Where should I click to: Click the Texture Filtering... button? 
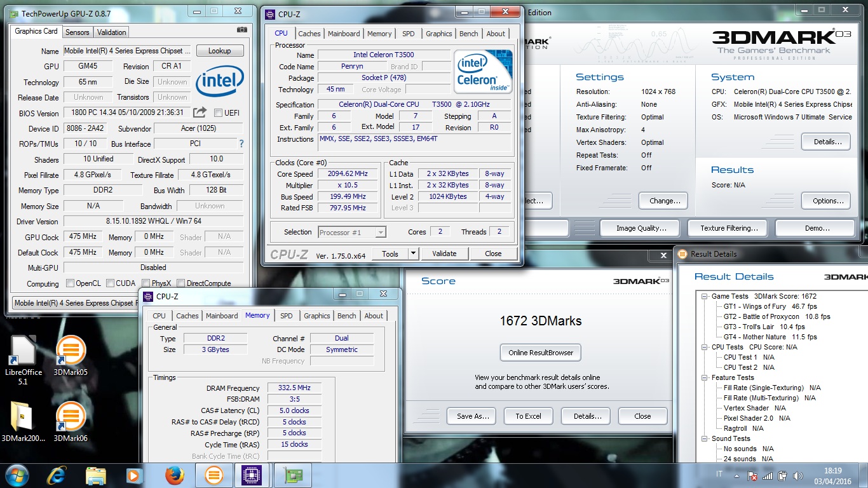(x=729, y=228)
